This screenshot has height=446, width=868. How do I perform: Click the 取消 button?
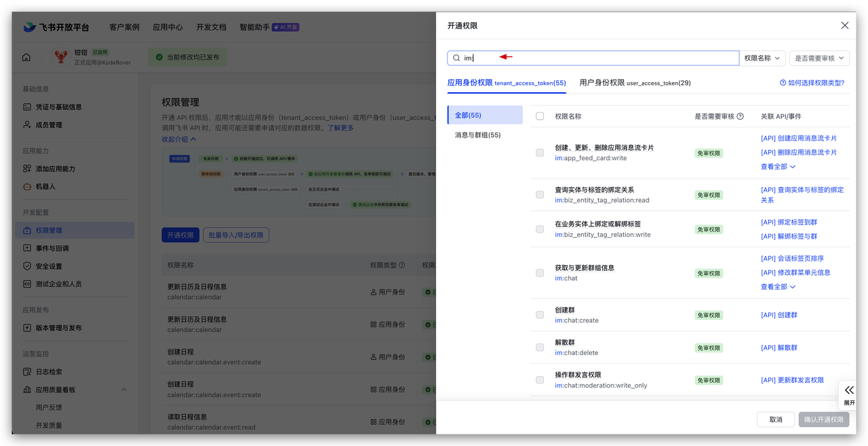tap(775, 420)
